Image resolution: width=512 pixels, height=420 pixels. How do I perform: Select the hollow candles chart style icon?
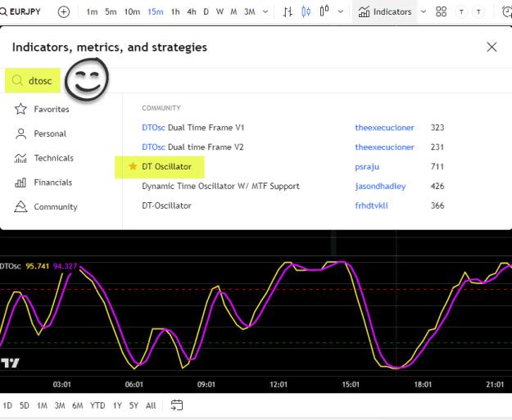(x=324, y=11)
